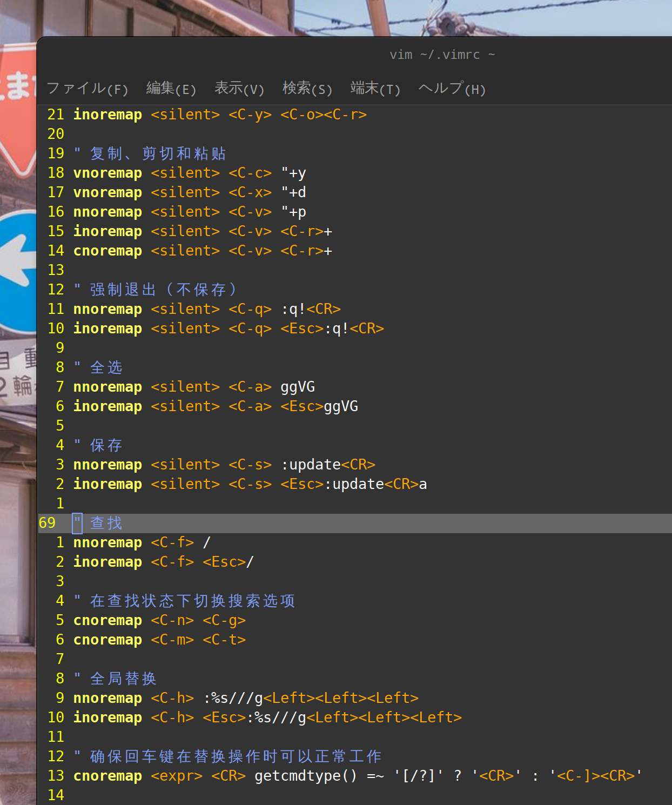The width and height of the screenshot is (672, 805).
Task: Click the highlighted cursor block on line 69
Action: click(77, 522)
